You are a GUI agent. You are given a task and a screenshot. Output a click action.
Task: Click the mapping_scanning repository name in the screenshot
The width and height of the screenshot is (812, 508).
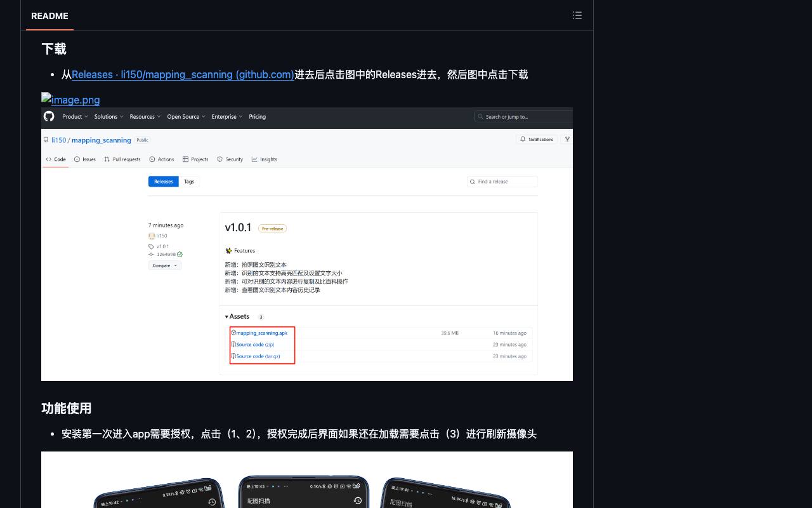point(101,140)
